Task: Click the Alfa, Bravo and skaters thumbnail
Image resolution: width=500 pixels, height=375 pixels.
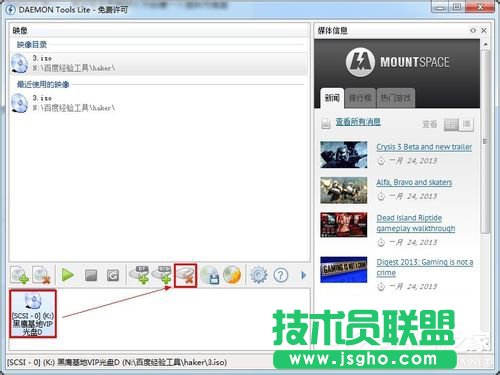Action: [344, 190]
